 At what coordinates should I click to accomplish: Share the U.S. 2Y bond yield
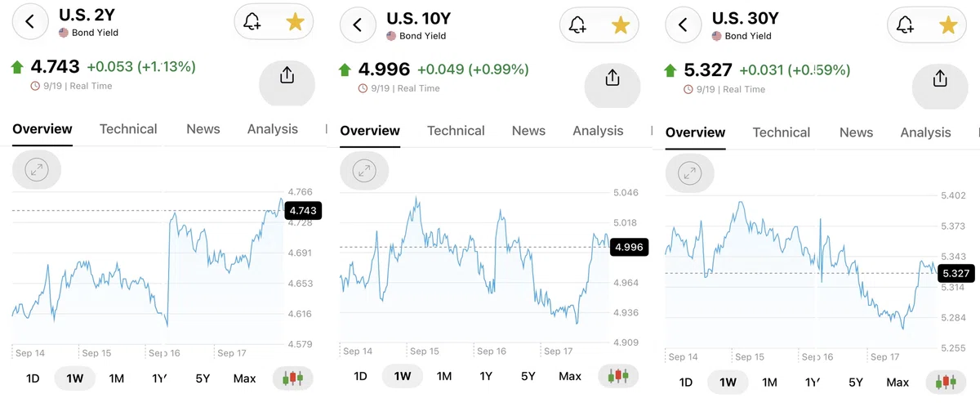(287, 76)
